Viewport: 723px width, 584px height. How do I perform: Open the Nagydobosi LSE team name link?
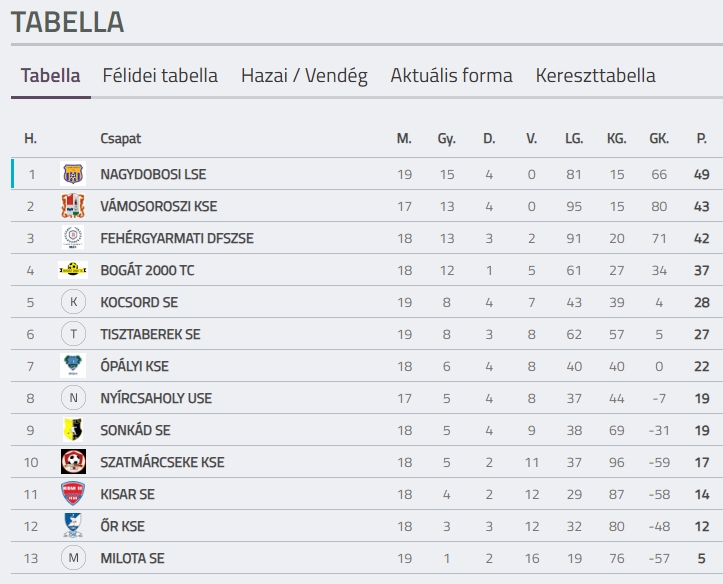(x=153, y=174)
